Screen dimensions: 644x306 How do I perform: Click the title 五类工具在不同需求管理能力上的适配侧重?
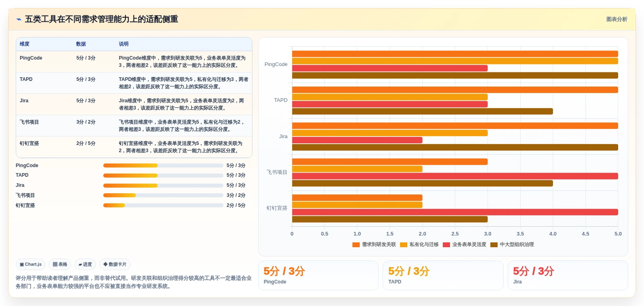[x=102, y=19]
